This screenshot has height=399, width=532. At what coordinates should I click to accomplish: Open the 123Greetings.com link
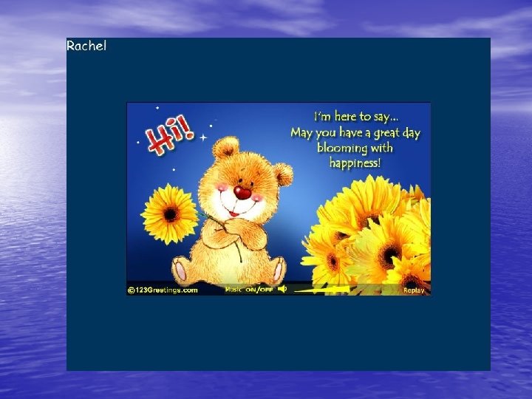[x=163, y=290]
